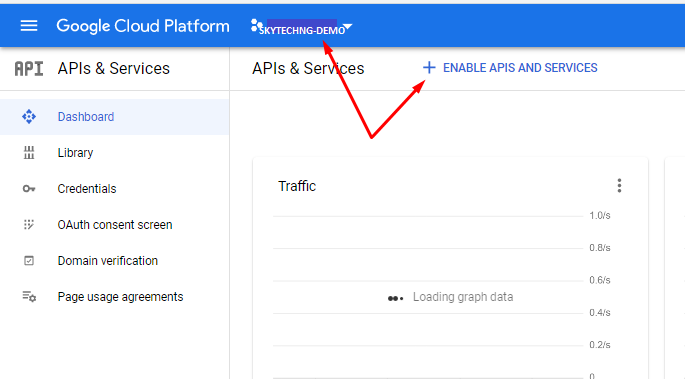The width and height of the screenshot is (685, 379).
Task: Click the Page usage agreements settings icon
Action: click(x=29, y=296)
